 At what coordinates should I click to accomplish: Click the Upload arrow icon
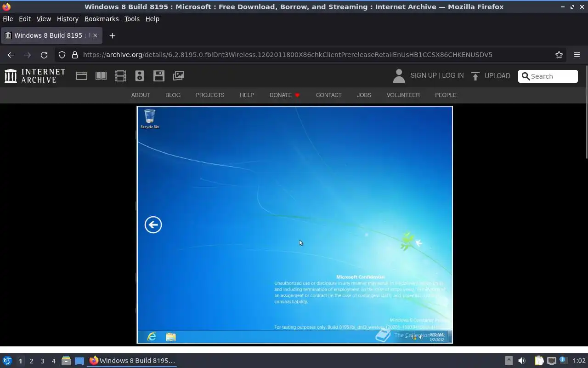(475, 76)
